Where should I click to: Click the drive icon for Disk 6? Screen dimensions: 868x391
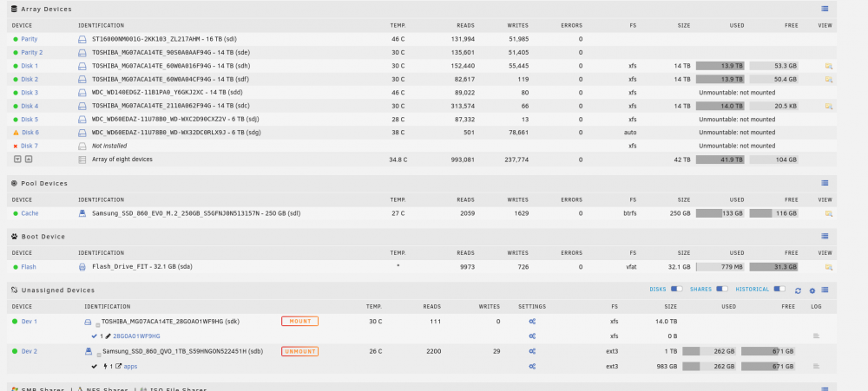(x=82, y=133)
